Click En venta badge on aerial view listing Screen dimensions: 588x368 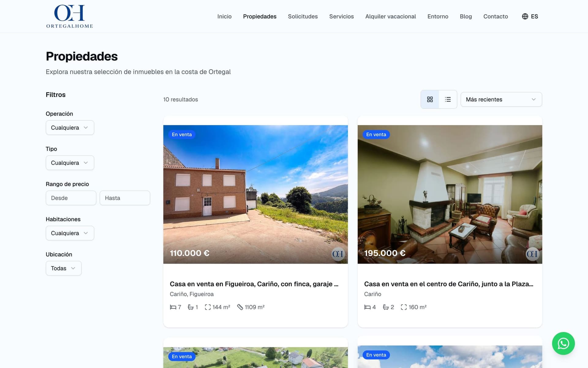[x=182, y=356]
